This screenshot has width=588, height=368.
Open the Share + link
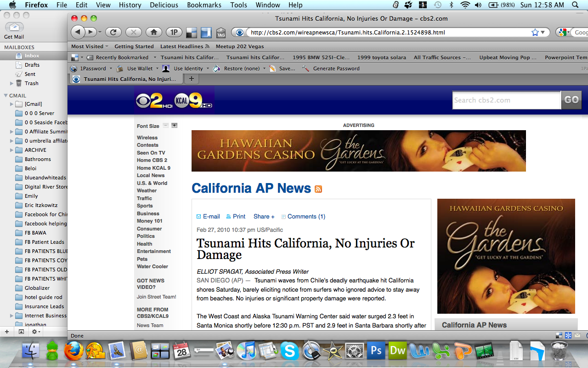pyautogui.click(x=264, y=216)
